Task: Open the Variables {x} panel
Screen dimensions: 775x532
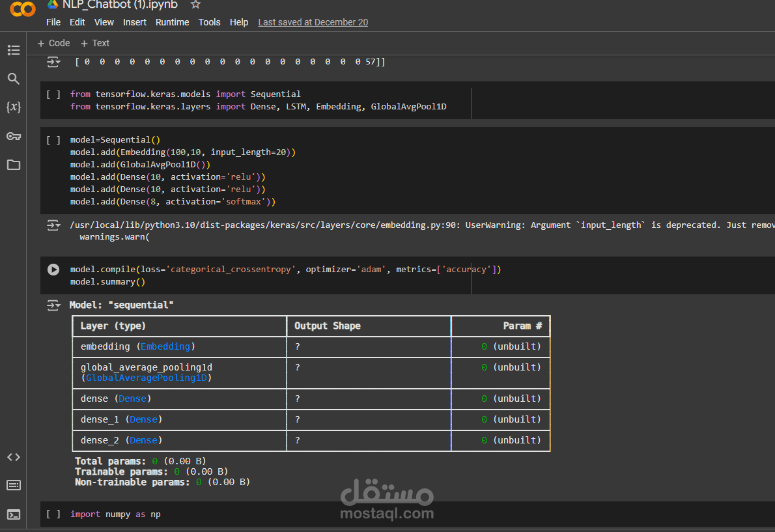Action: [x=13, y=107]
